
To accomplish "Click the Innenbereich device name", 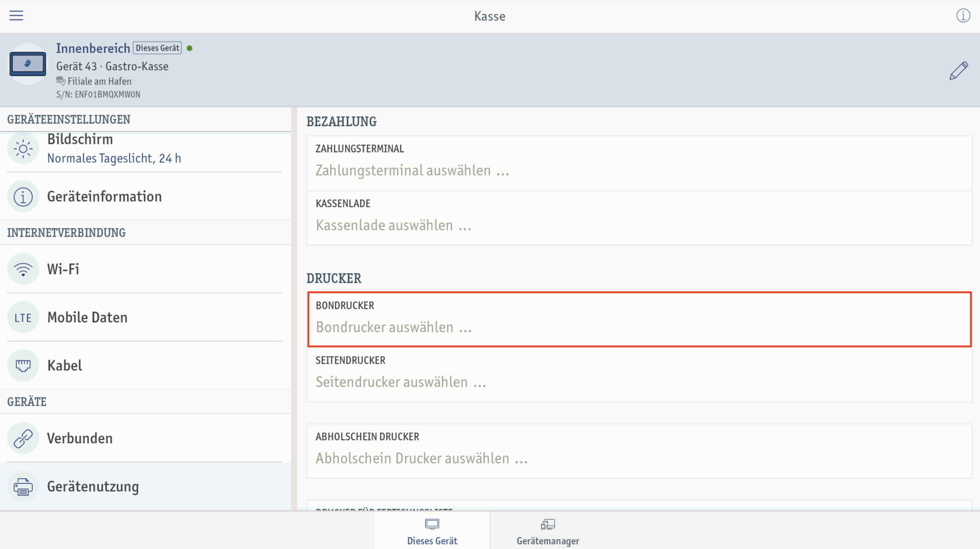I will 93,48.
